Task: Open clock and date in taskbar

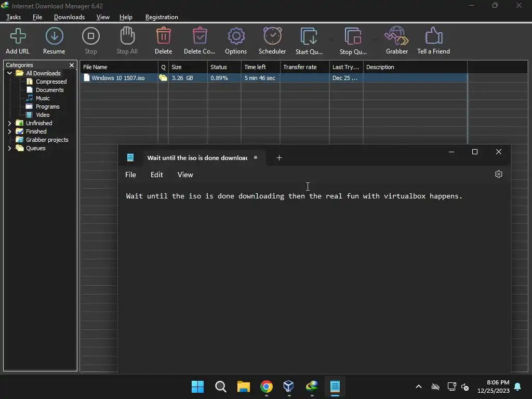Action: tap(494, 387)
